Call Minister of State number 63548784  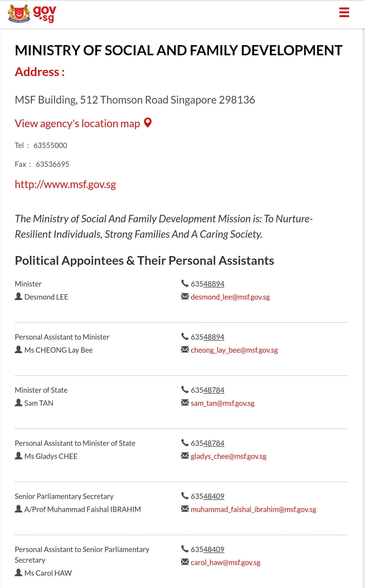(x=208, y=390)
